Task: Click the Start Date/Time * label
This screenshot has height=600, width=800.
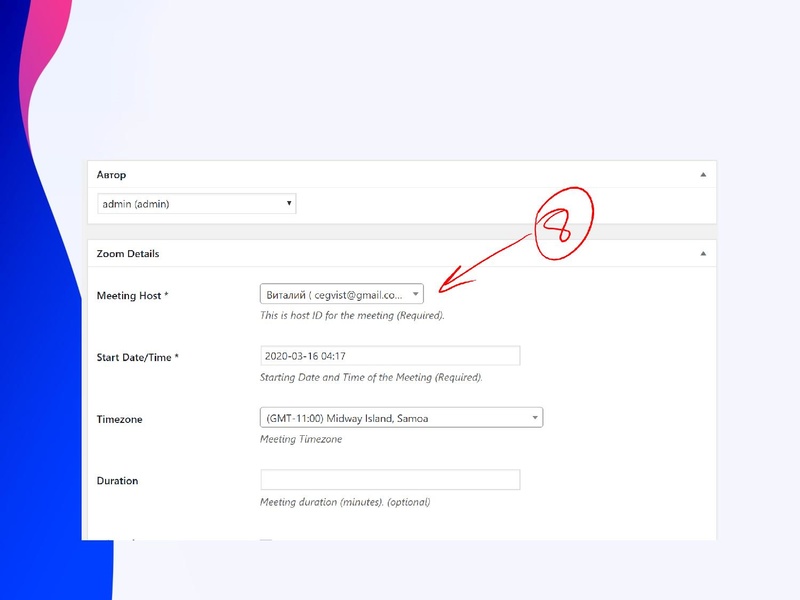Action: pyautogui.click(x=137, y=357)
